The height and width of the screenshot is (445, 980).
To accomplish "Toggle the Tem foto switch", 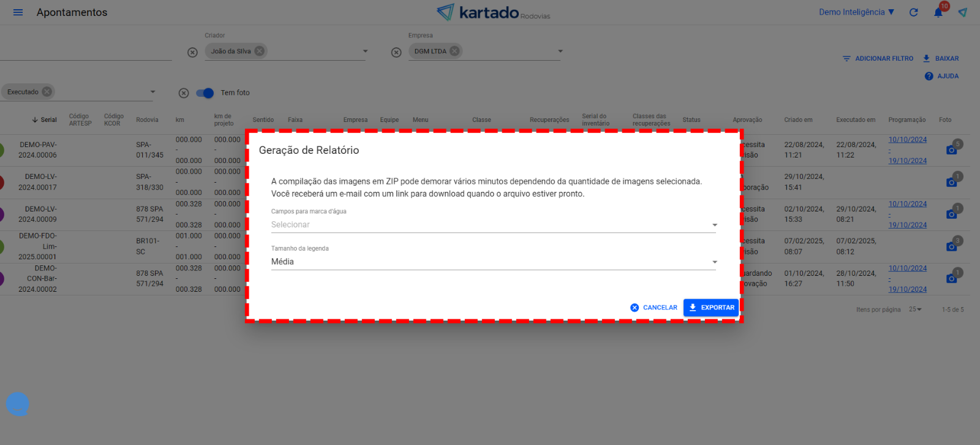I will pos(205,93).
